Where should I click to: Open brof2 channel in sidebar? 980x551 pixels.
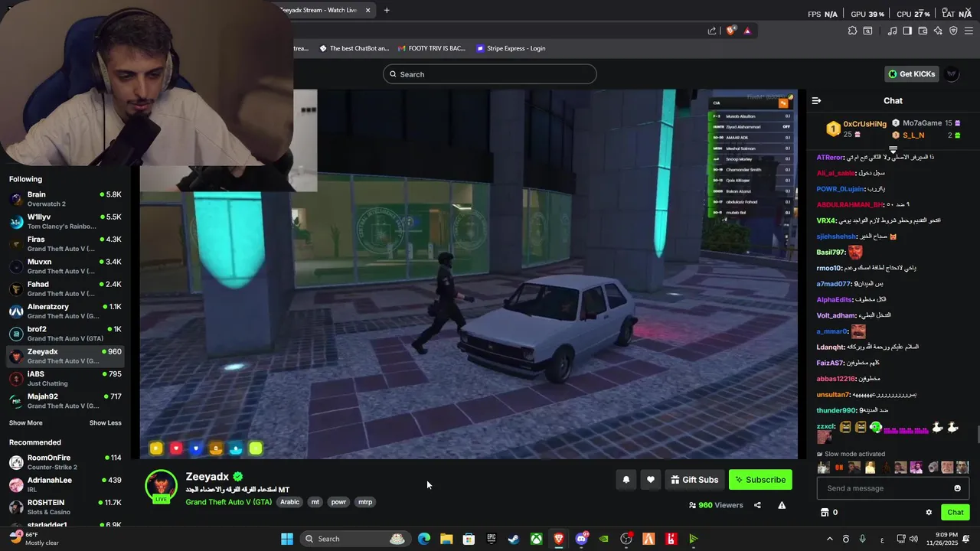pos(65,334)
